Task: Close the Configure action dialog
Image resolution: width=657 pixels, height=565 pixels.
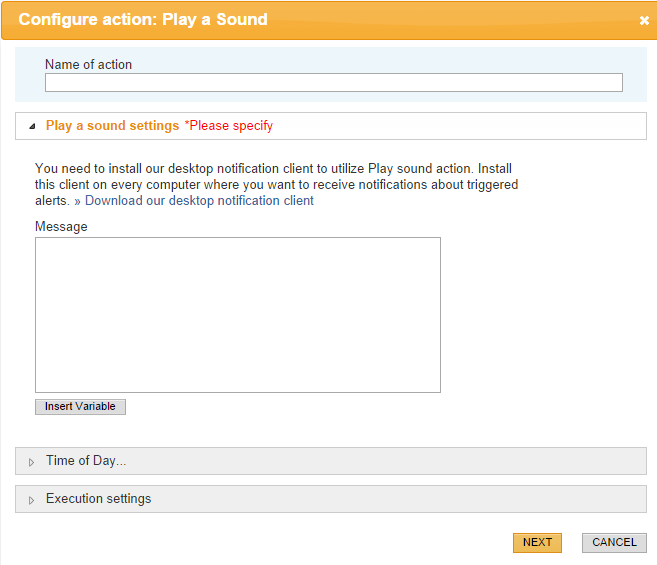Action: pyautogui.click(x=644, y=20)
